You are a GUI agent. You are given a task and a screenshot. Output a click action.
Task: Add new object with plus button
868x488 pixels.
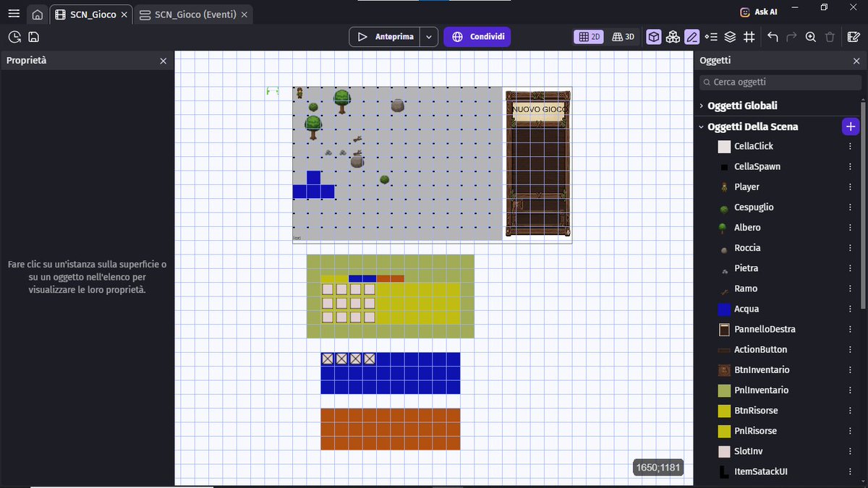(851, 127)
